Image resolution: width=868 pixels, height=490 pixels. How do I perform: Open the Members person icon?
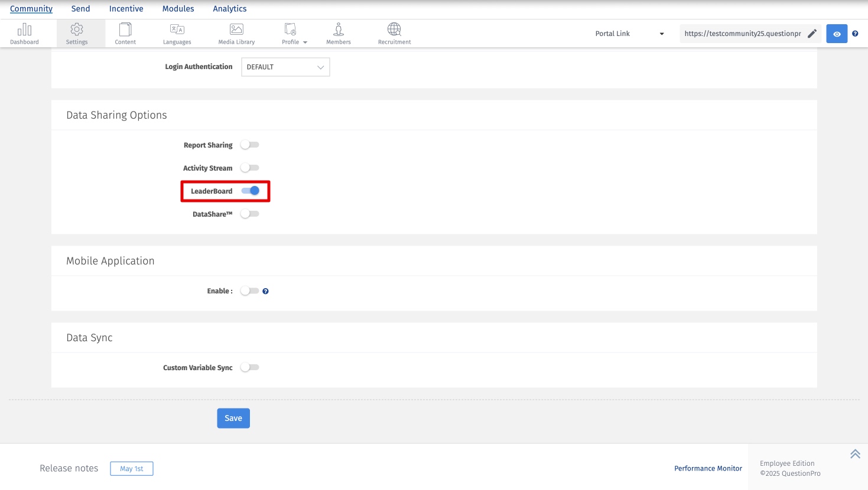pos(339,30)
